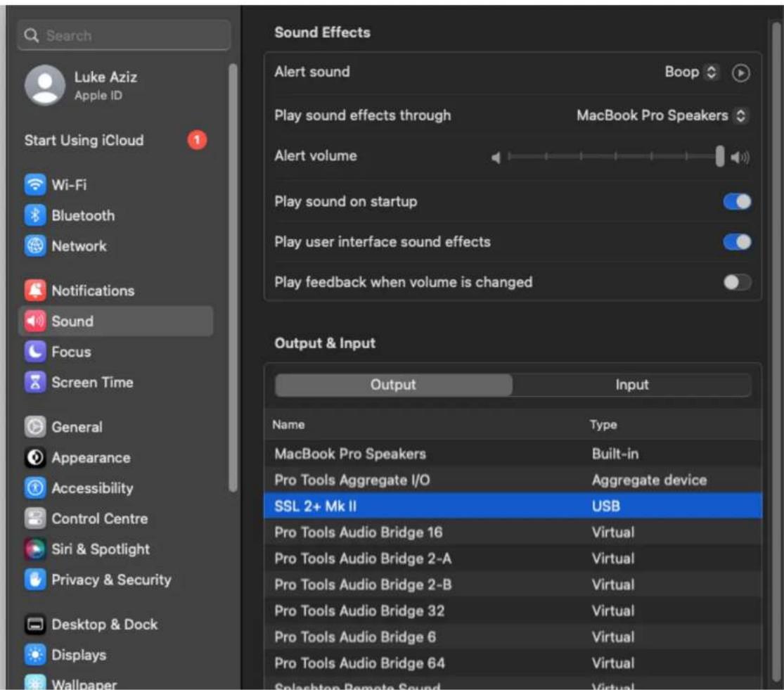Viewport: 784px width, 690px height.
Task: Click the Accessibility icon
Action: coord(35,487)
